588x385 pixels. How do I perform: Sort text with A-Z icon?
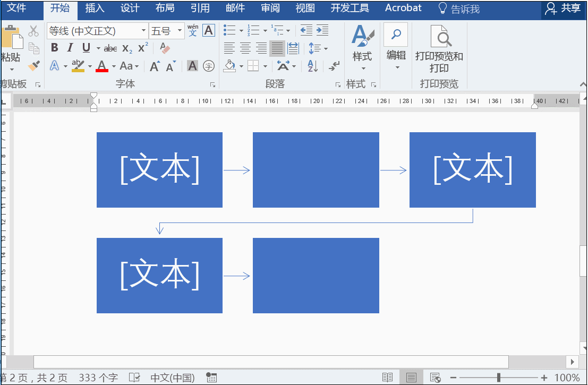pos(312,66)
